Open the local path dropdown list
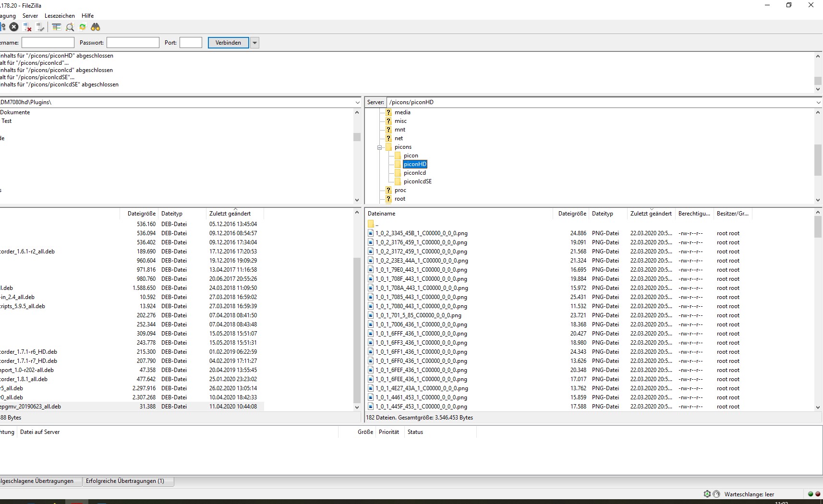This screenshot has width=823, height=504. pyautogui.click(x=357, y=102)
